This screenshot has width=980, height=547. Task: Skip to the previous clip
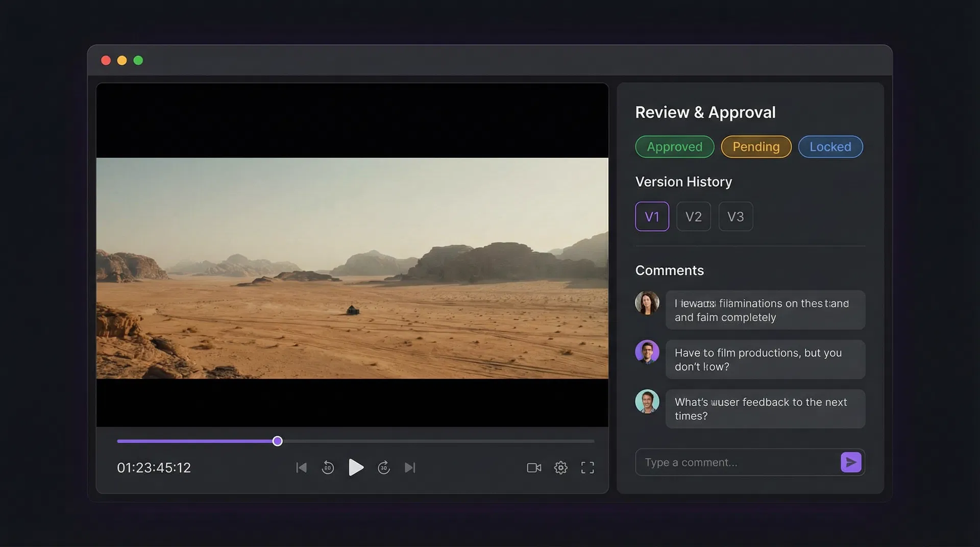pyautogui.click(x=302, y=467)
